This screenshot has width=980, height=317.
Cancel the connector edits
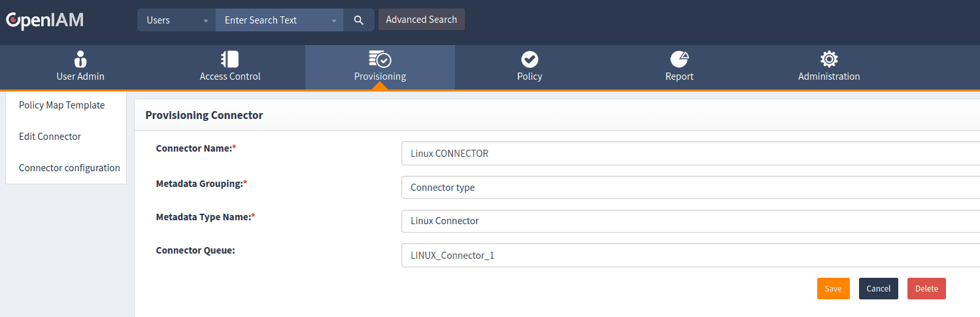coord(878,288)
